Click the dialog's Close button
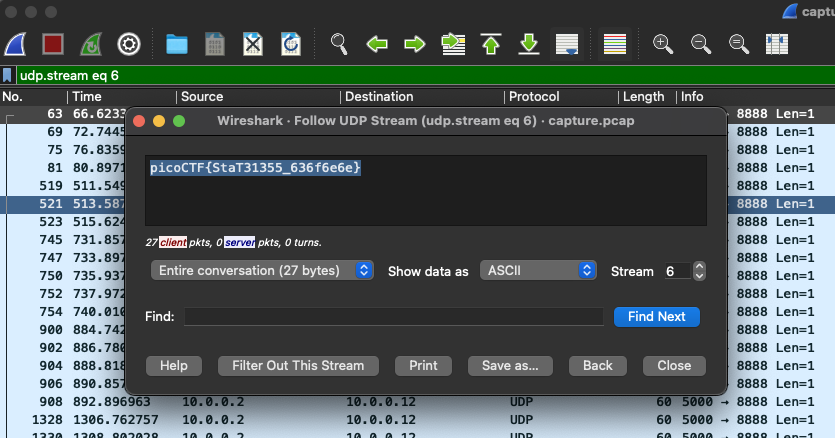The height and width of the screenshot is (438, 835). [674, 366]
